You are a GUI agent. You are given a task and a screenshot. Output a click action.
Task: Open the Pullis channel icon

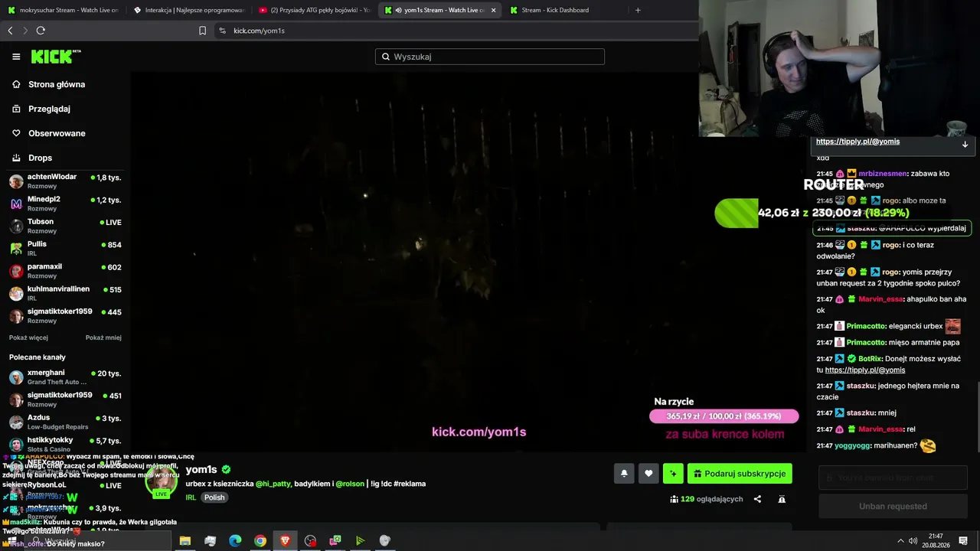coord(16,248)
